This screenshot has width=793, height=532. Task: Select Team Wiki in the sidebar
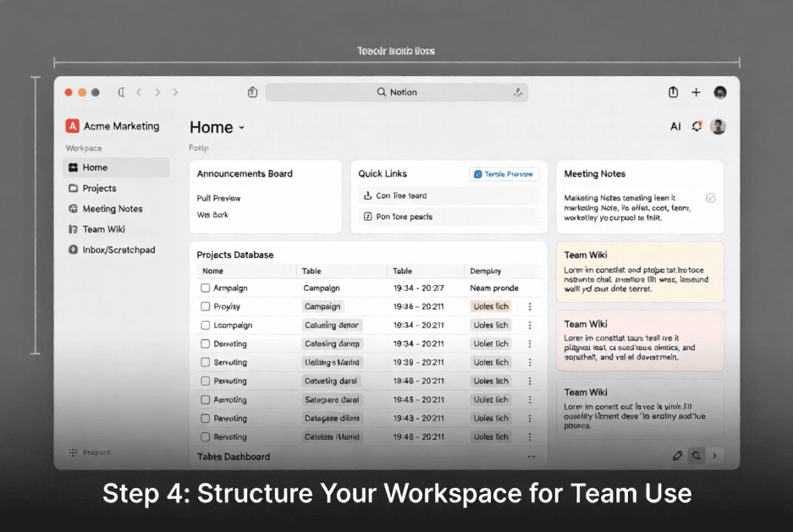click(103, 229)
